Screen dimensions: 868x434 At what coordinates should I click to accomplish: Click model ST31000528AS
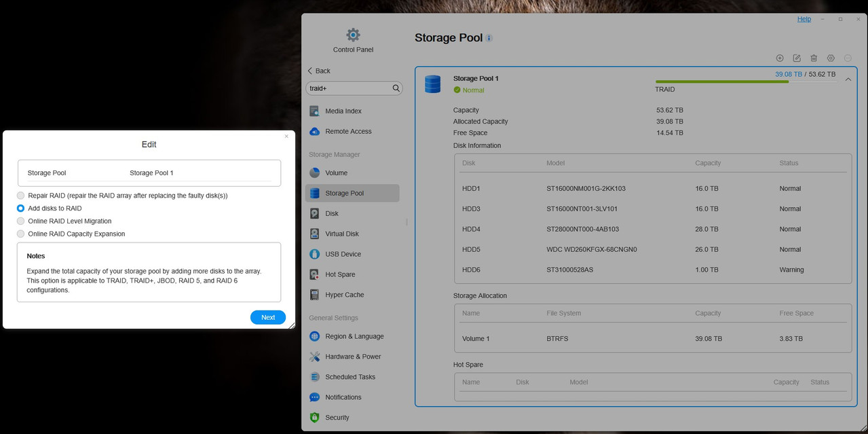tap(569, 270)
